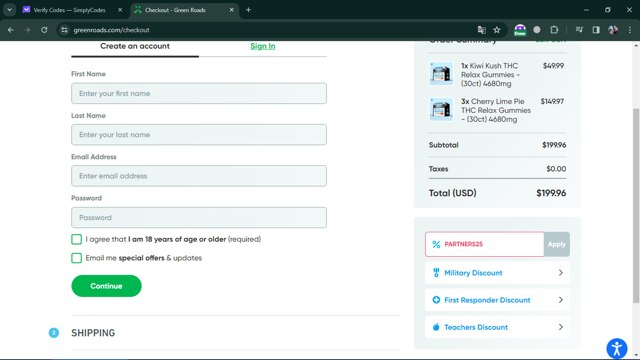Screen dimensions: 640x360
Task: Click Cherry Lime Pie THC Relax Gummies name
Action: (496, 110)
